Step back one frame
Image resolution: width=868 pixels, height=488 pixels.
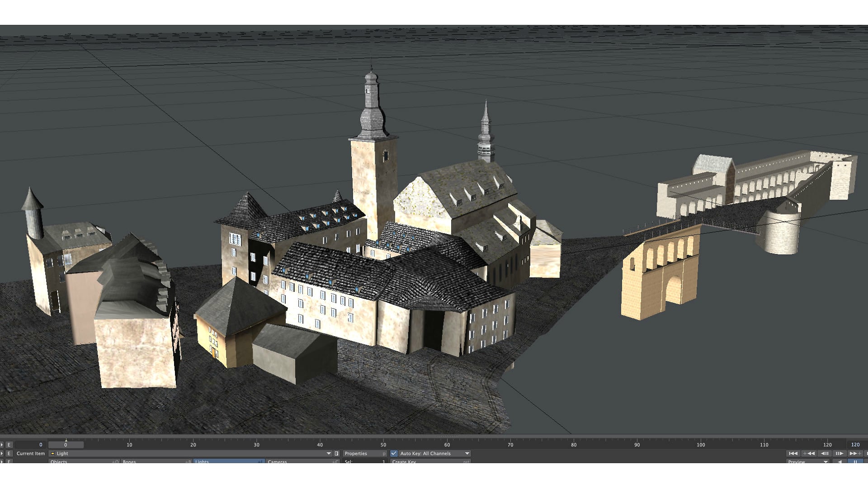point(825,453)
